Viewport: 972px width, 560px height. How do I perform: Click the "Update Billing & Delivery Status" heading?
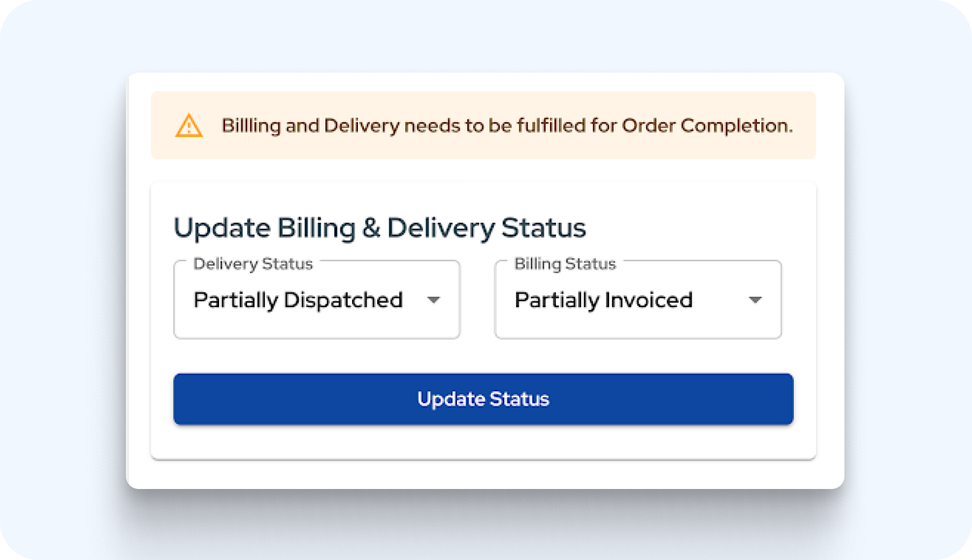pos(379,228)
